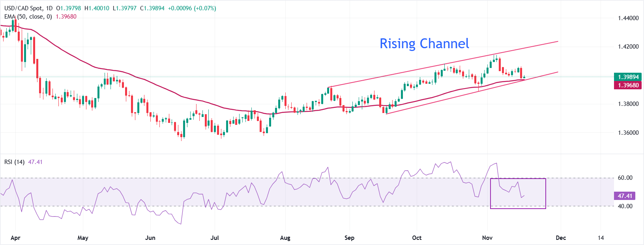Screen dimensions: 644x245
Task: Click the Jul label on time axis
Action: (215, 238)
